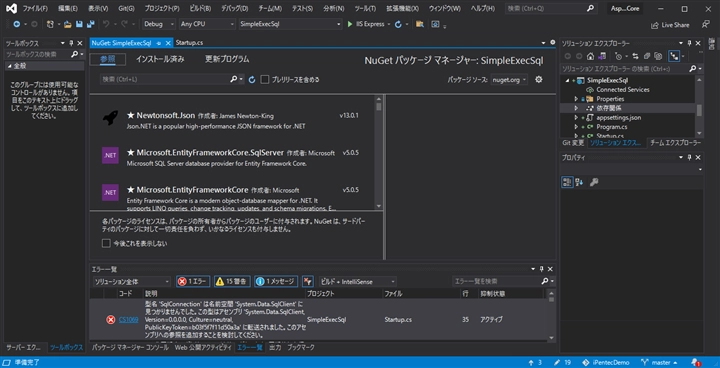
Task: Click the clear filter icon in Error List
Action: pos(308,281)
